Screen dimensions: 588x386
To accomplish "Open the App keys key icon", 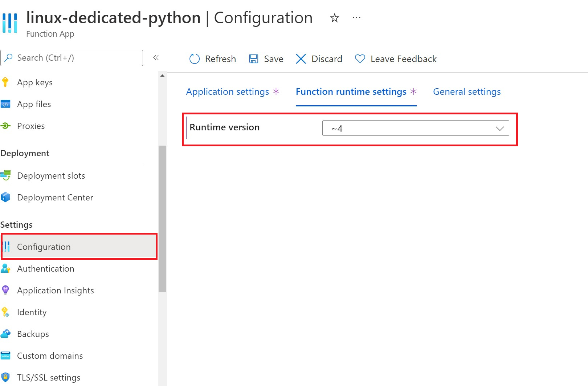I will pyautogui.click(x=5, y=82).
